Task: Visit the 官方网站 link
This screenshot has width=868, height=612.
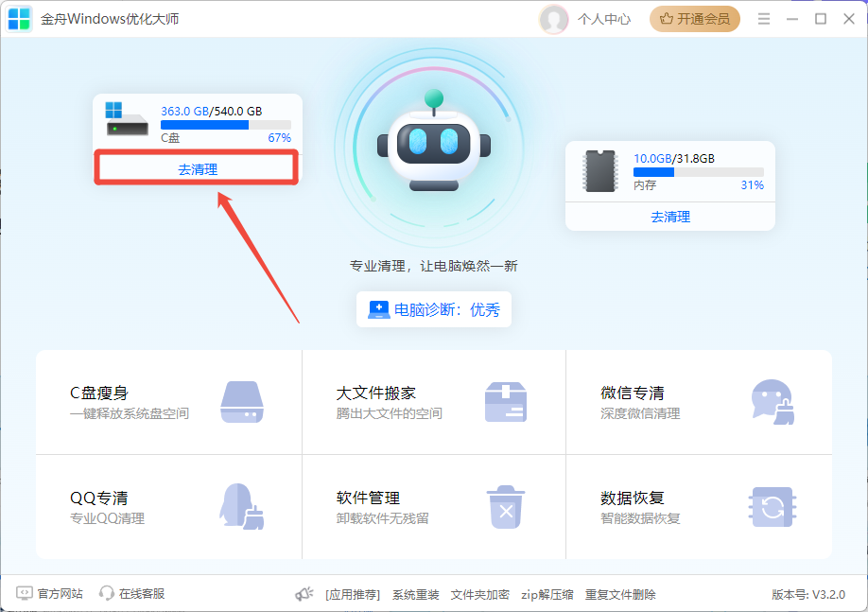Action: coord(60,594)
